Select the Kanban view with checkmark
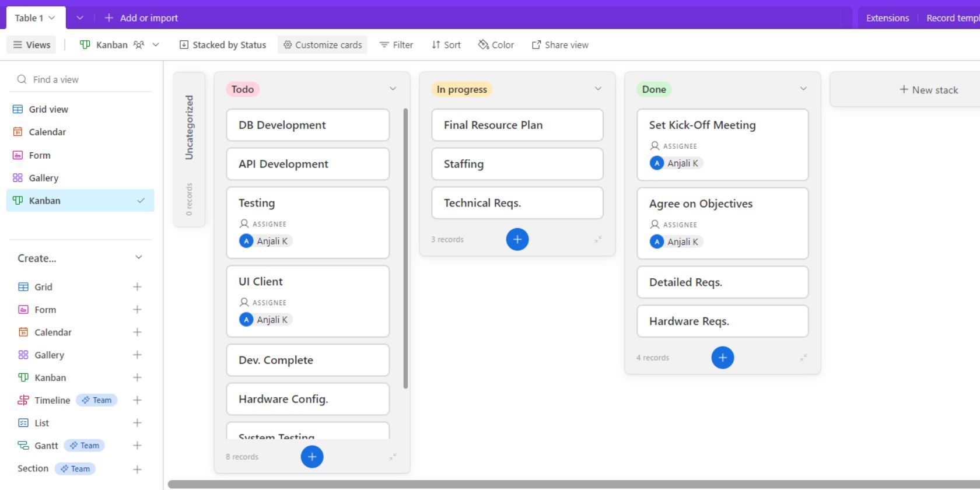Image resolution: width=980 pixels, height=490 pixels. (80, 201)
